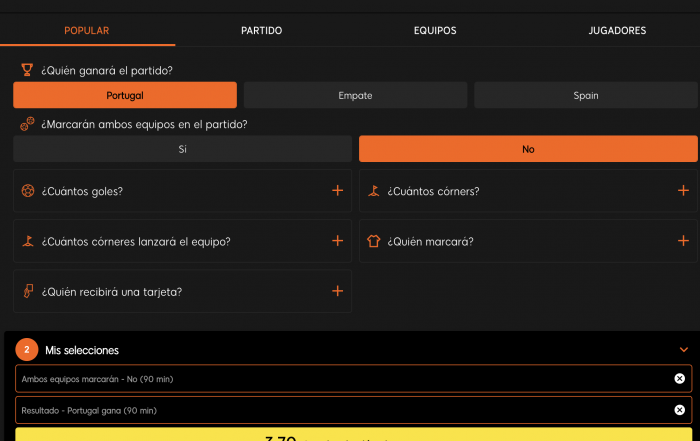
Task: Open the PARTIDO tab
Action: tap(262, 30)
